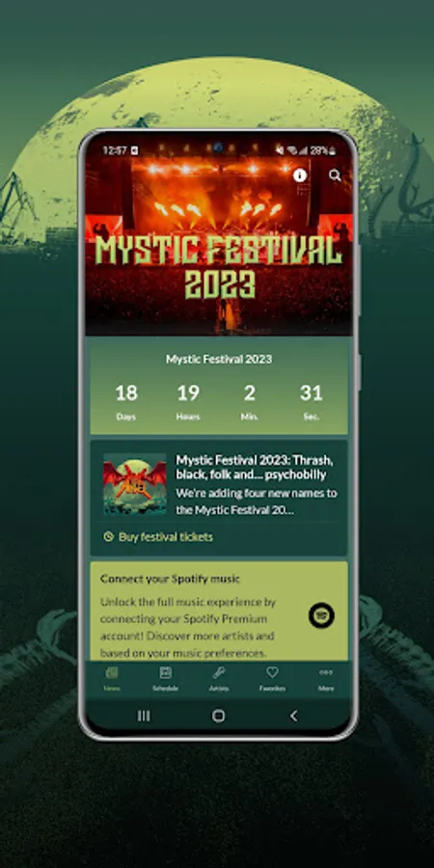Viewport: 434px width, 868px height.
Task: Tap the Connect your Spotify music card
Action: (219, 611)
